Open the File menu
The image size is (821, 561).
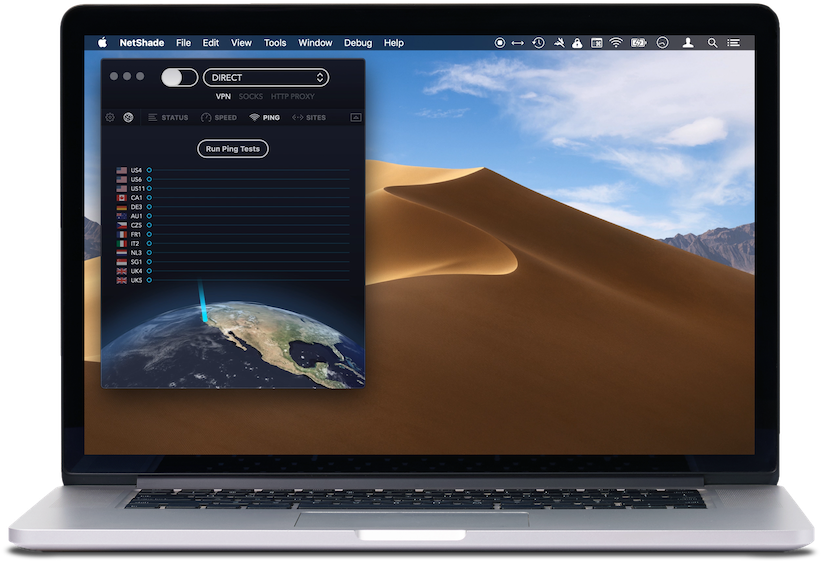[x=183, y=43]
